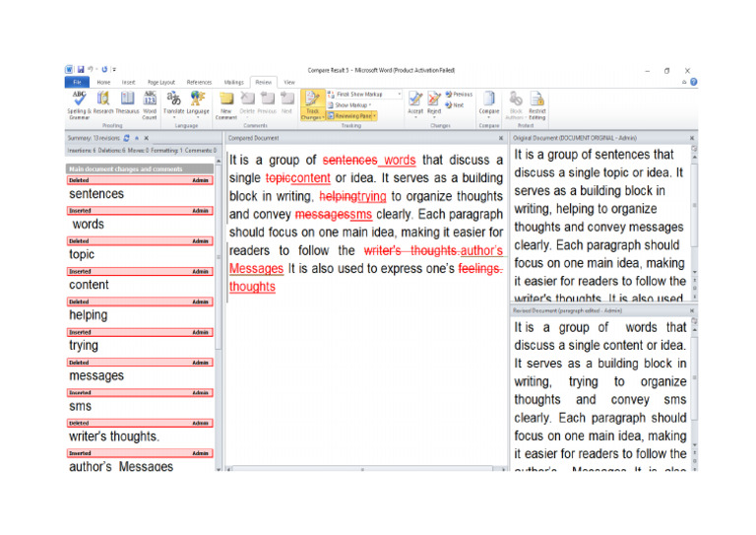Viewport: 756px width, 535px height.
Task: Click inserted word 'content' in compared document
Action: [x=311, y=178]
